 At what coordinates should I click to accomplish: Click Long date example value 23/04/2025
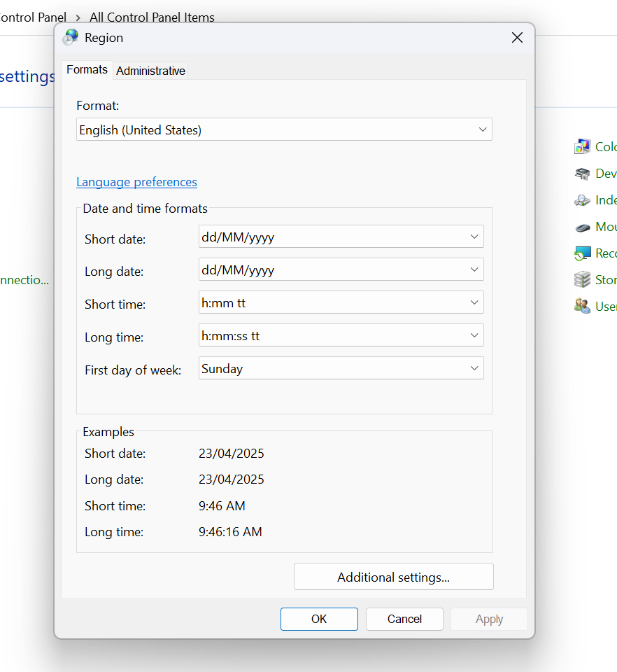pyautogui.click(x=232, y=479)
